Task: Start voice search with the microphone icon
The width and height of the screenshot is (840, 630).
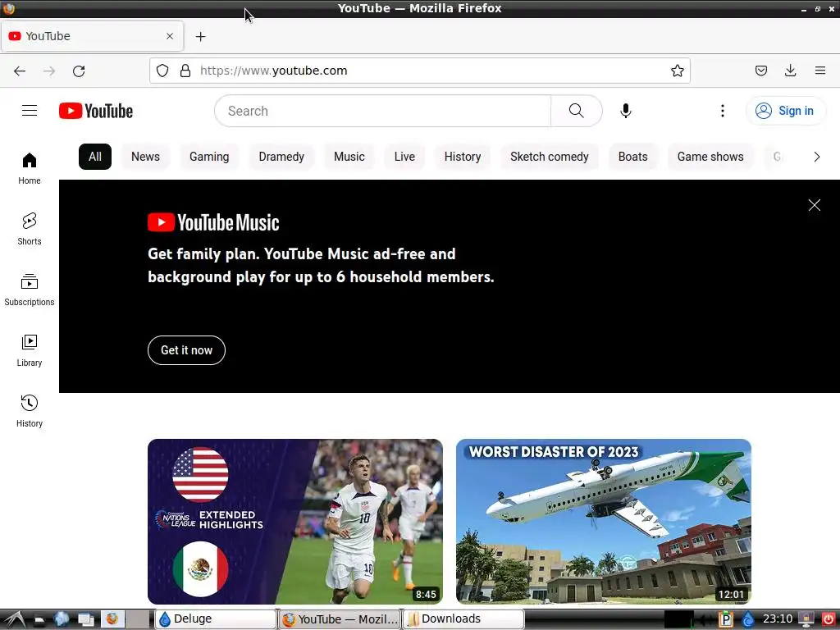Action: click(625, 111)
